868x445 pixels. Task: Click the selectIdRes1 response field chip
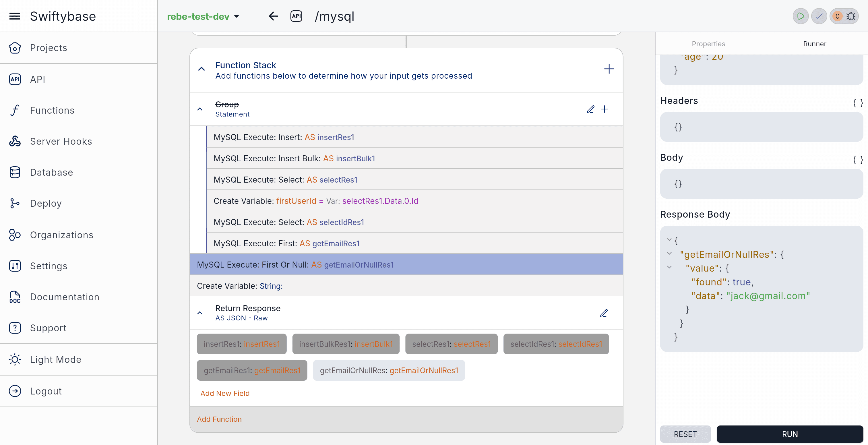pos(556,344)
